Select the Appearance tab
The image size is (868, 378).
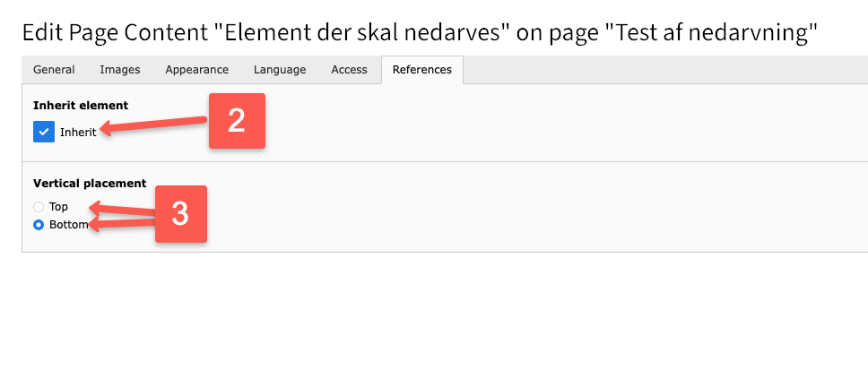pyautogui.click(x=196, y=70)
